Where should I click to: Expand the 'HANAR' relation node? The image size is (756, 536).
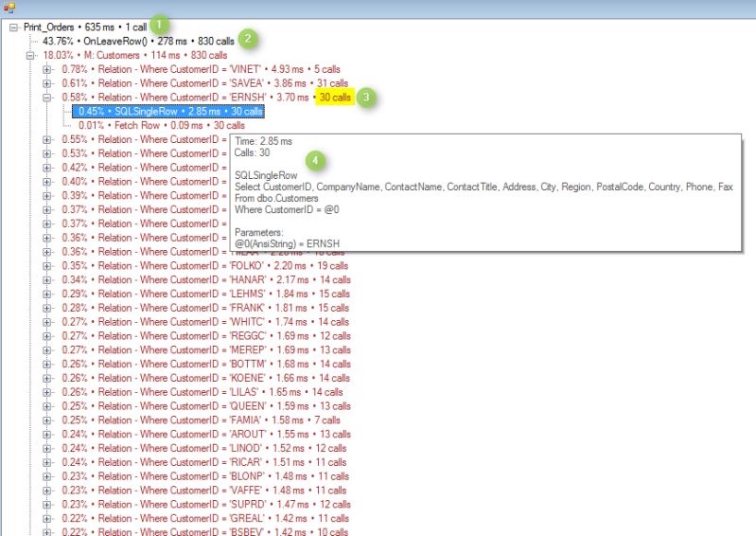tap(46, 279)
